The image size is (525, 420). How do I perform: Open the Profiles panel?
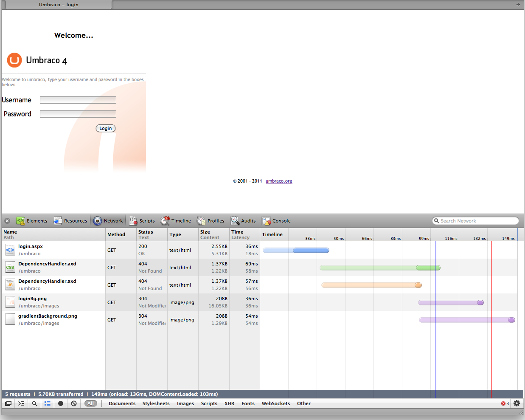click(211, 221)
